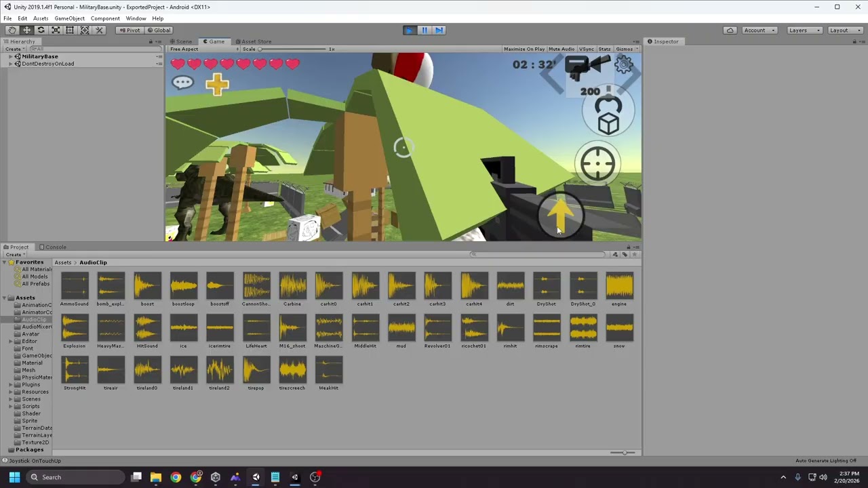Click the Step frame button
This screenshot has width=868, height=488.
439,30
